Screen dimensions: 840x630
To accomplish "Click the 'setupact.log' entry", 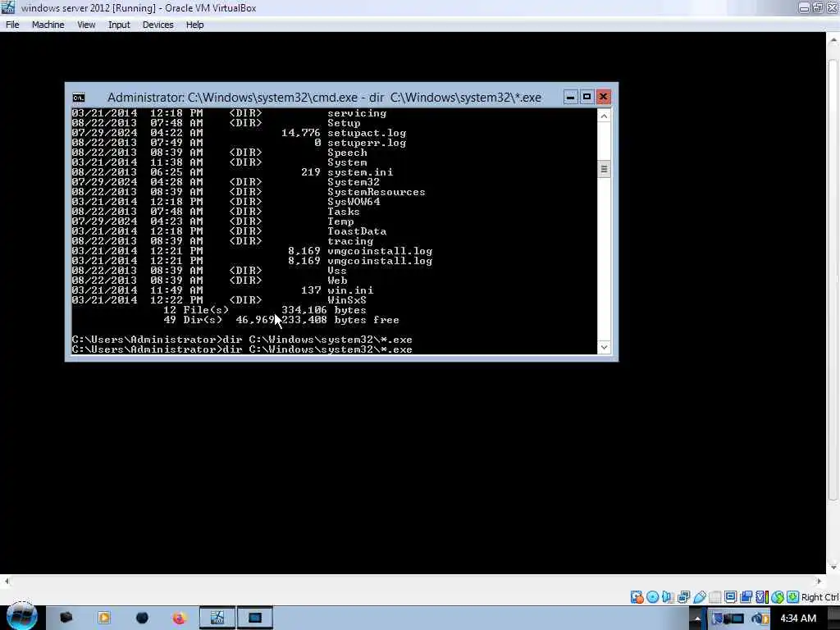I will pos(367,133).
